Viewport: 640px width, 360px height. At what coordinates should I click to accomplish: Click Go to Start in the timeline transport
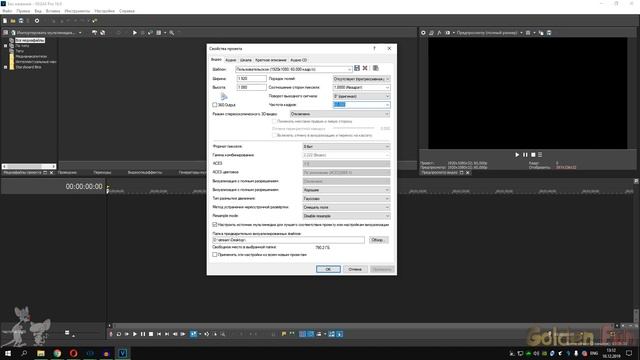coord(159,334)
